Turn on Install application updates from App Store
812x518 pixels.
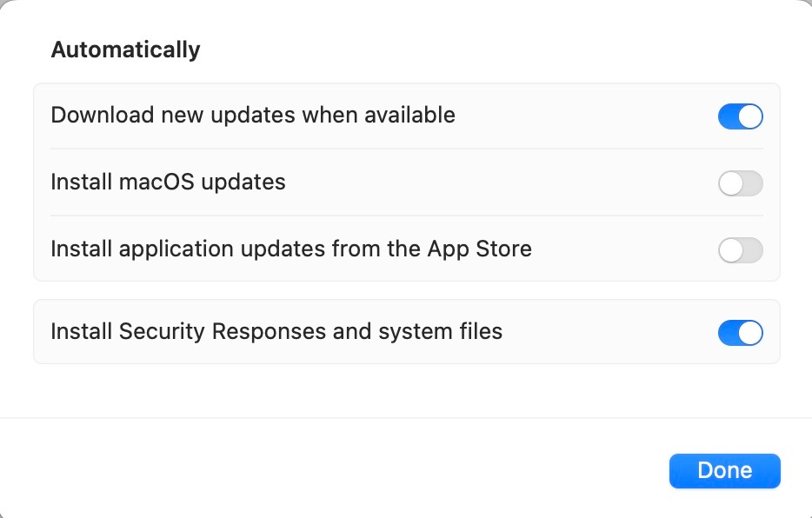pos(740,250)
